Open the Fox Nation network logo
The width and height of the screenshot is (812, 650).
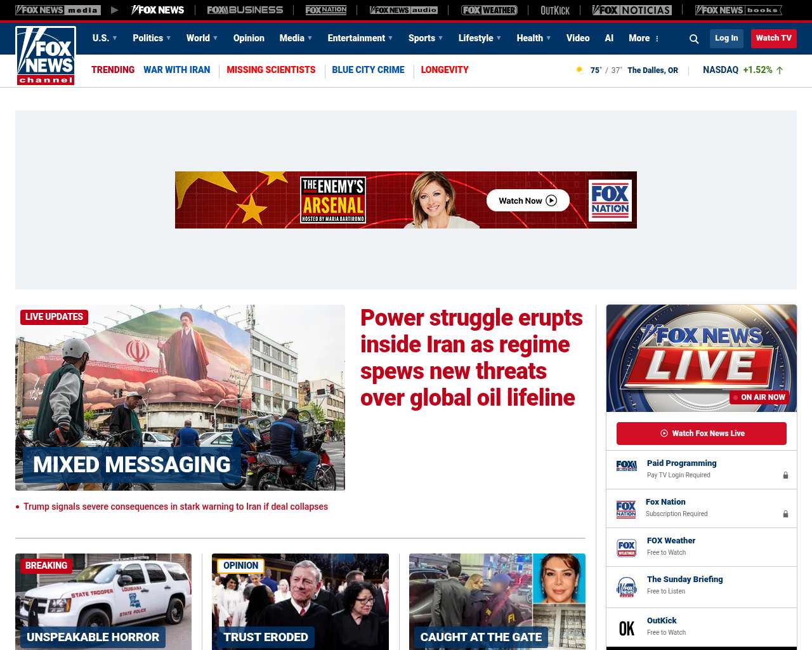coord(326,10)
